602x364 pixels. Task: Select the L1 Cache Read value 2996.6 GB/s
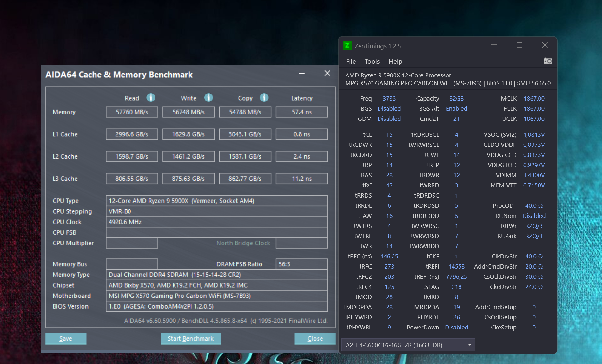point(132,134)
